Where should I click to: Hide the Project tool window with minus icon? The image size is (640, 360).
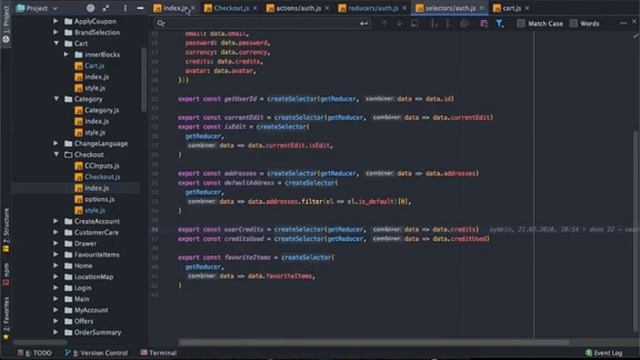click(x=140, y=8)
